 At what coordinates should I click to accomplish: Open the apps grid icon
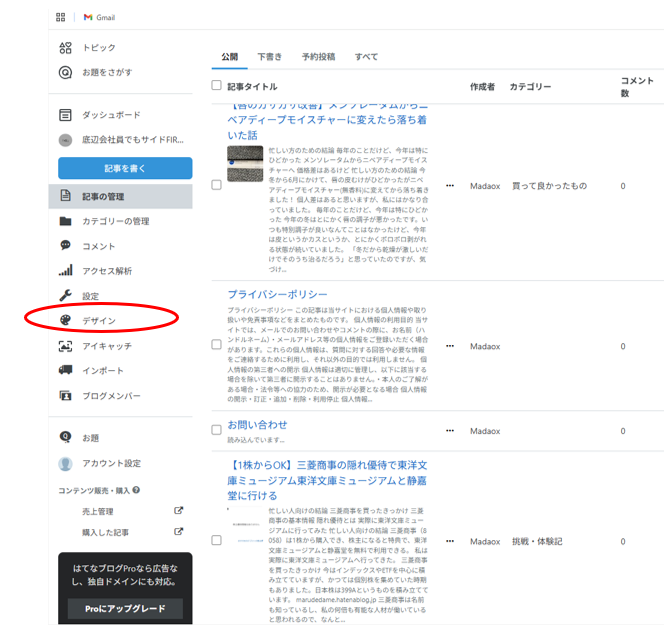coord(61,17)
